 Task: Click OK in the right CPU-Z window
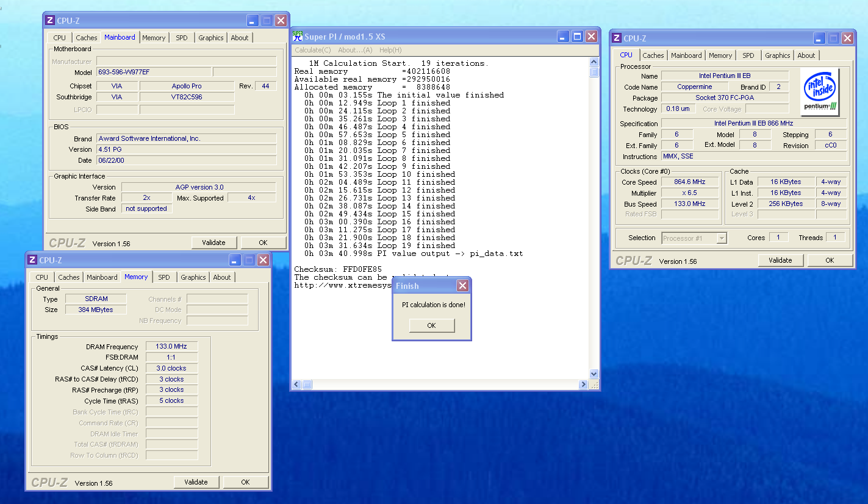830,260
